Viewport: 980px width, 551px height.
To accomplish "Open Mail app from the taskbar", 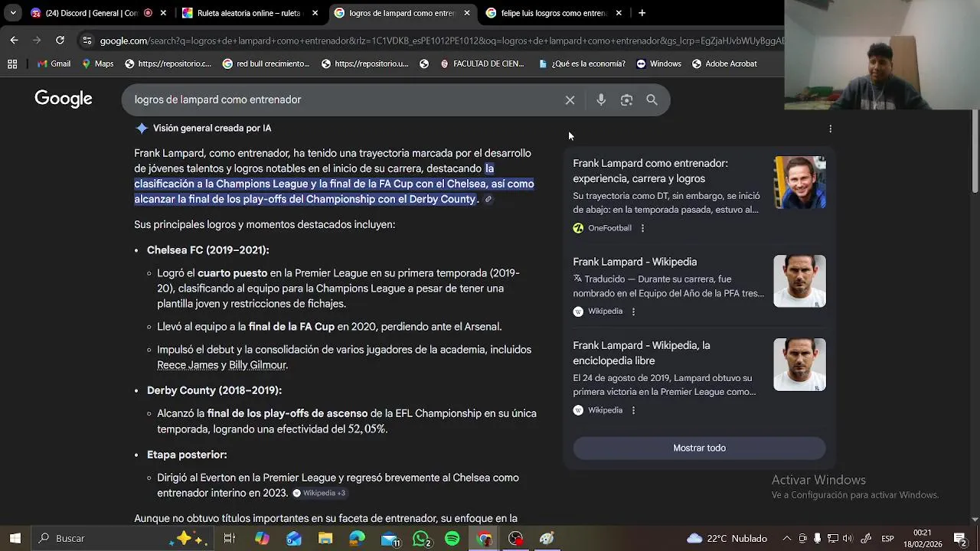I will click(x=390, y=539).
